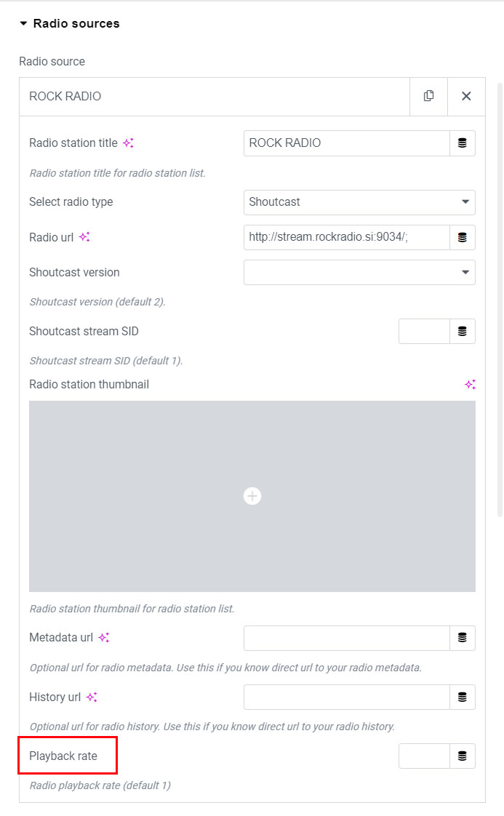Click dynamic tags icon for Radio station title
504x816 pixels.
coord(462,143)
